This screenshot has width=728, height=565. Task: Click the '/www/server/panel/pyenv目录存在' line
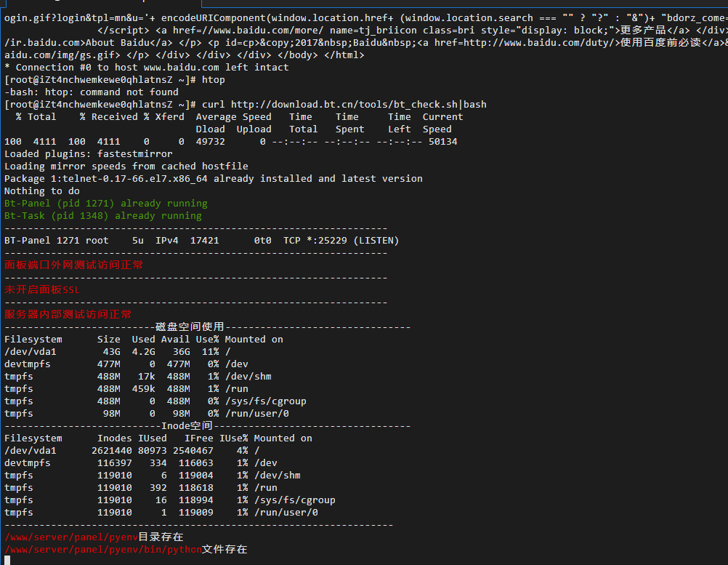pos(94,537)
